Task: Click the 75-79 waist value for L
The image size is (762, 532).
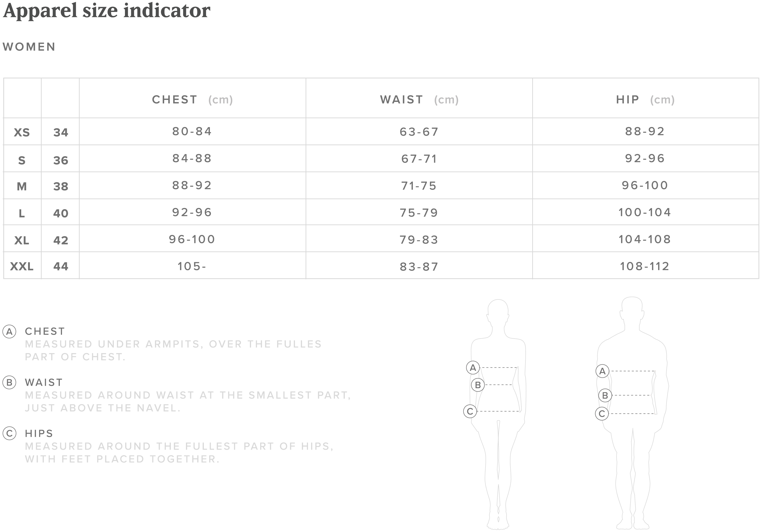Action: [x=419, y=213]
